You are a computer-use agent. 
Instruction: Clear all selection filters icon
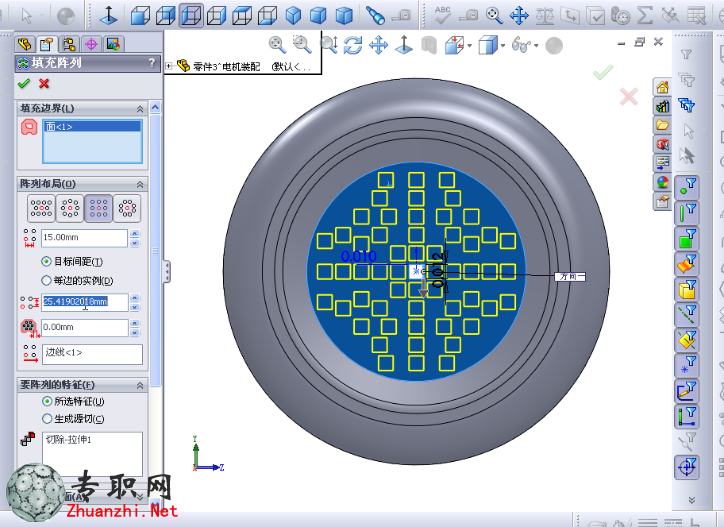(687, 80)
